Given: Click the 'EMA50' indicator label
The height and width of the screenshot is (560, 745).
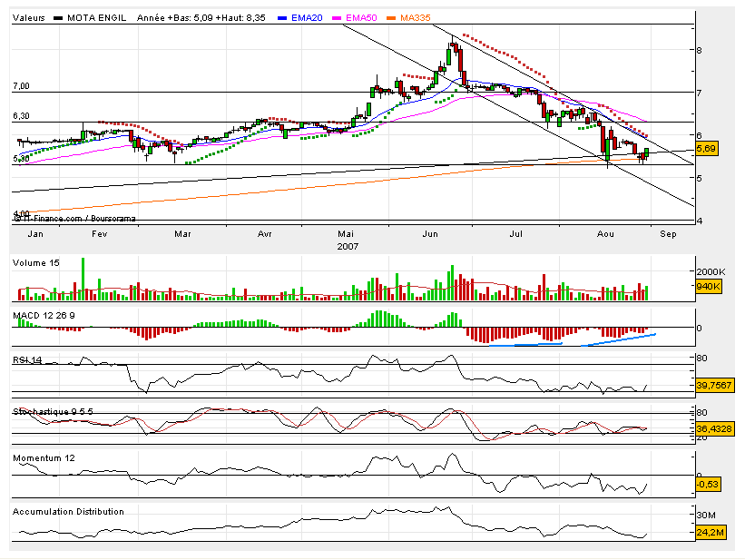Looking at the screenshot, I should click(361, 18).
